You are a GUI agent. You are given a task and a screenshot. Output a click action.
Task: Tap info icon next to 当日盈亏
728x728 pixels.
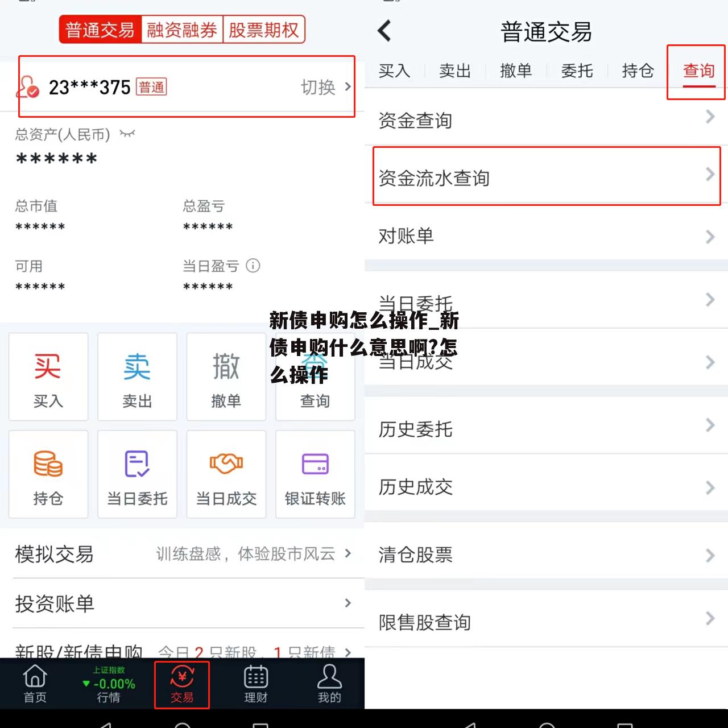(253, 266)
